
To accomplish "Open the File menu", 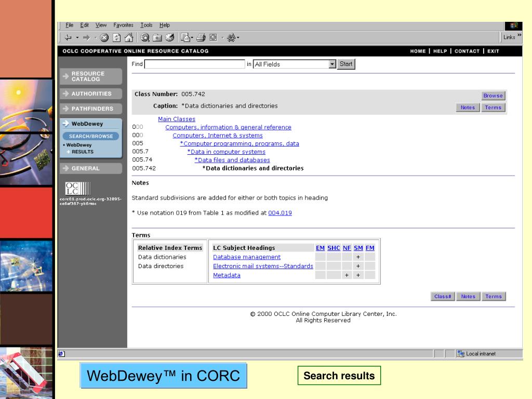I will click(x=69, y=25).
